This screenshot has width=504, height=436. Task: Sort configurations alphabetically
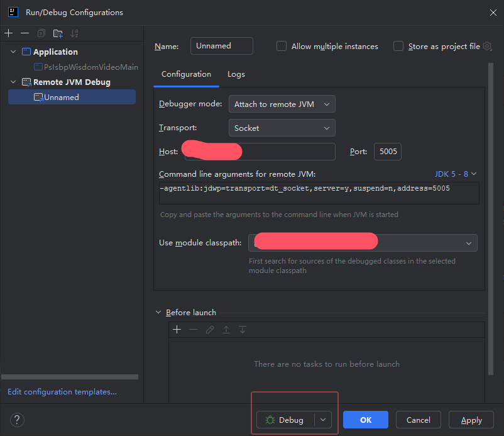74,33
